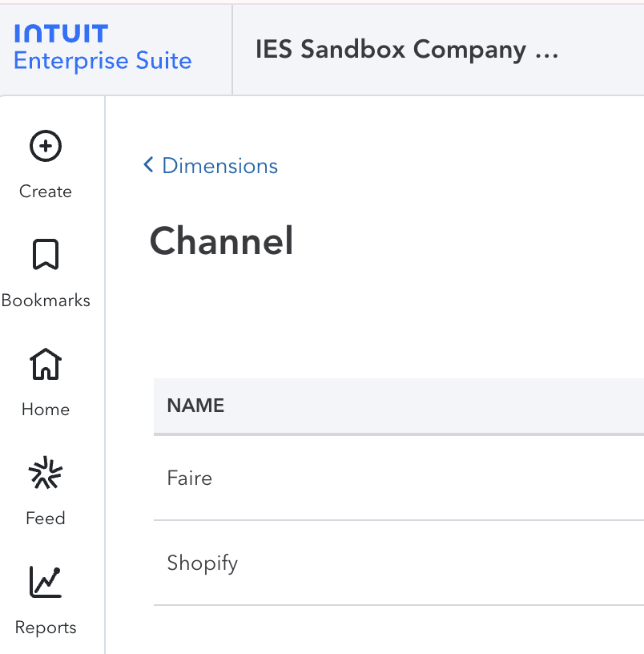Sort by the NAME column header

point(195,406)
